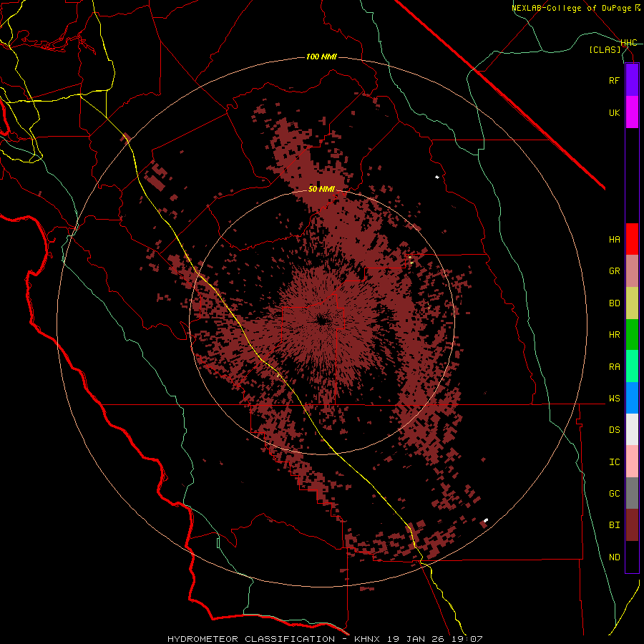
Task: Click the gray GC legend color swatch
Action: point(632,493)
